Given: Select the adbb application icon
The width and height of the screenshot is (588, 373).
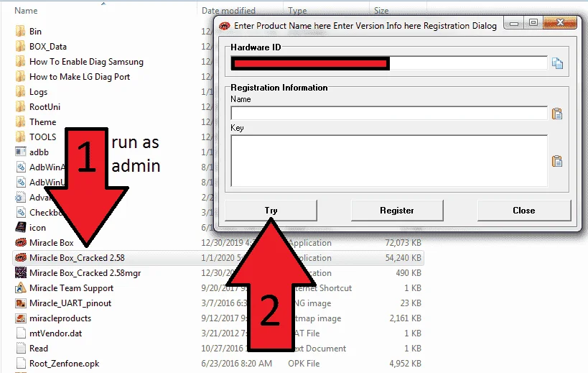Looking at the screenshot, I should pos(20,152).
